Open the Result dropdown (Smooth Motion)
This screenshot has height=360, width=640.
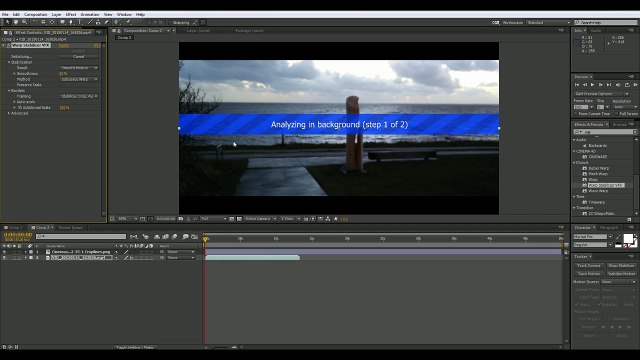[79, 68]
